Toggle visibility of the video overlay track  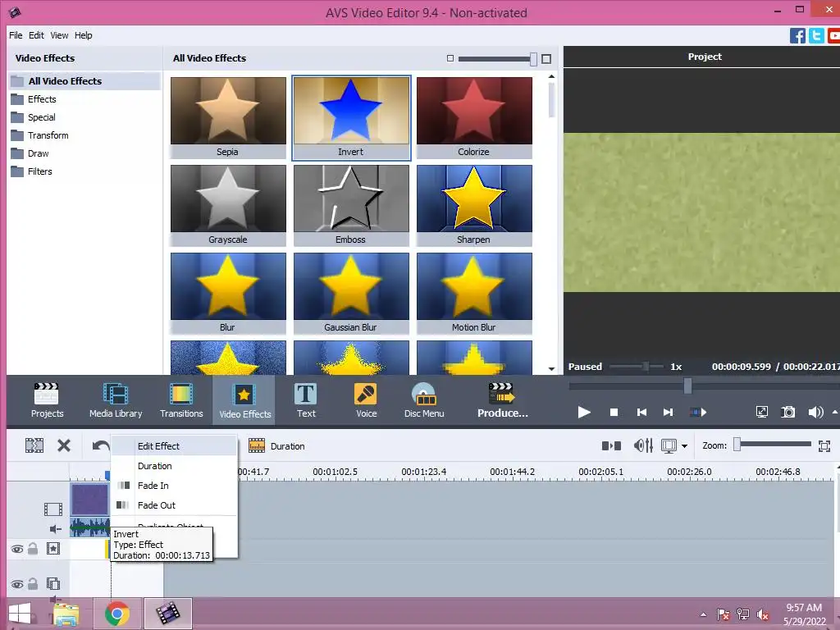(x=16, y=584)
